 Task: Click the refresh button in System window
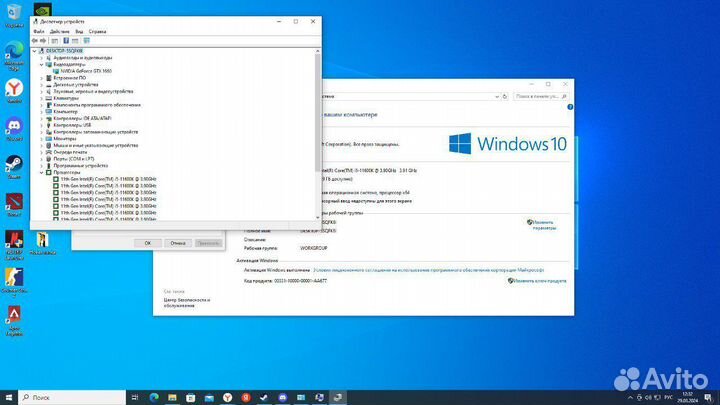pos(505,96)
